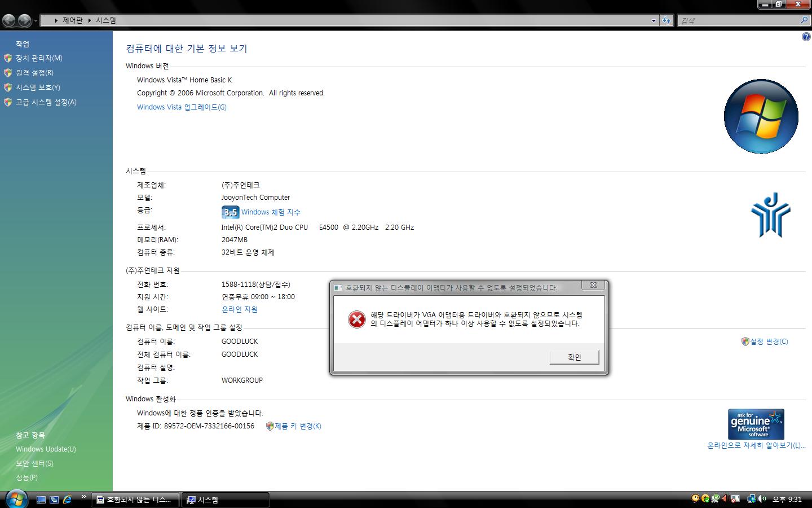The width and height of the screenshot is (812, 508).
Task: Open Windows Update(U) in sidebar
Action: pyautogui.click(x=46, y=449)
